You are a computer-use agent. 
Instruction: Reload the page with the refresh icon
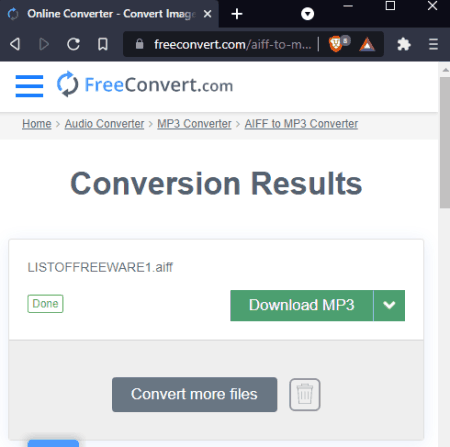(x=73, y=44)
